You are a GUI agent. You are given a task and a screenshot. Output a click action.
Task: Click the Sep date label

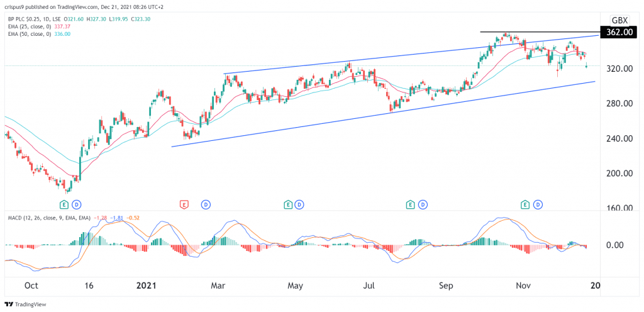click(447, 286)
